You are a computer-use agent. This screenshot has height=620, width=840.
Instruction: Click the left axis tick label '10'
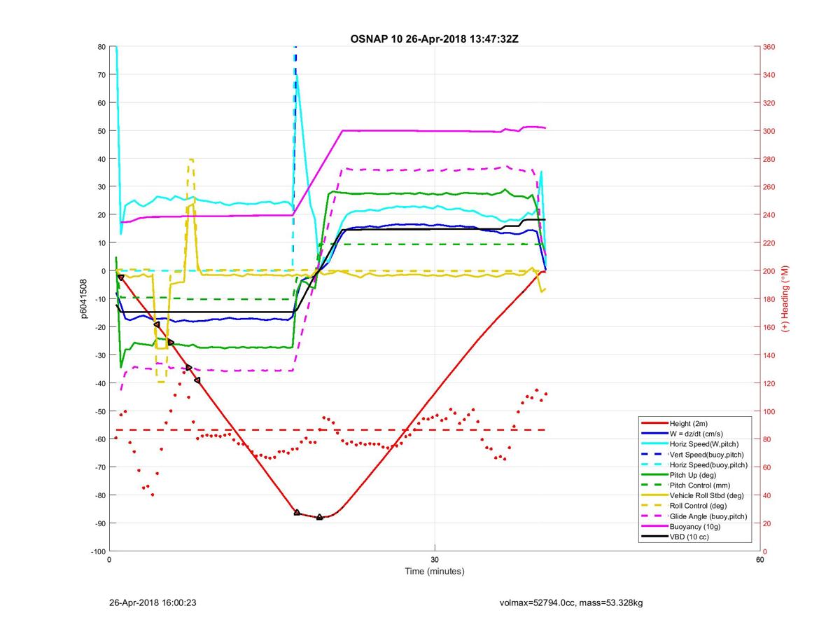[101, 243]
